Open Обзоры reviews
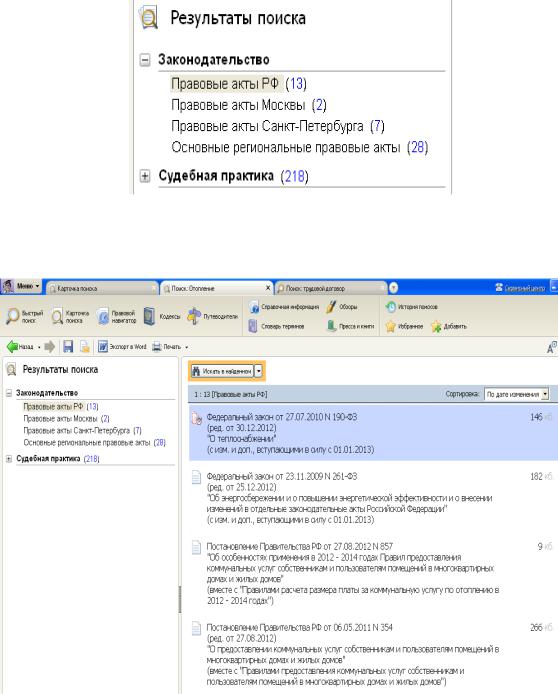 [x=342, y=307]
